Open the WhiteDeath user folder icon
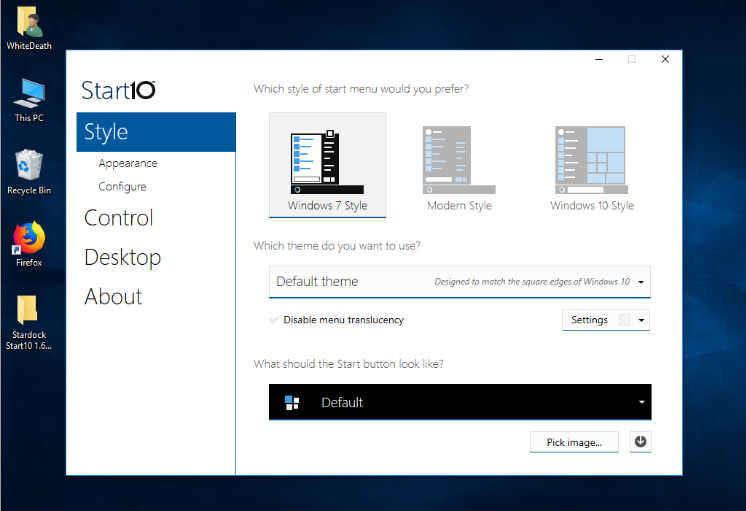The image size is (746, 511). tap(29, 28)
